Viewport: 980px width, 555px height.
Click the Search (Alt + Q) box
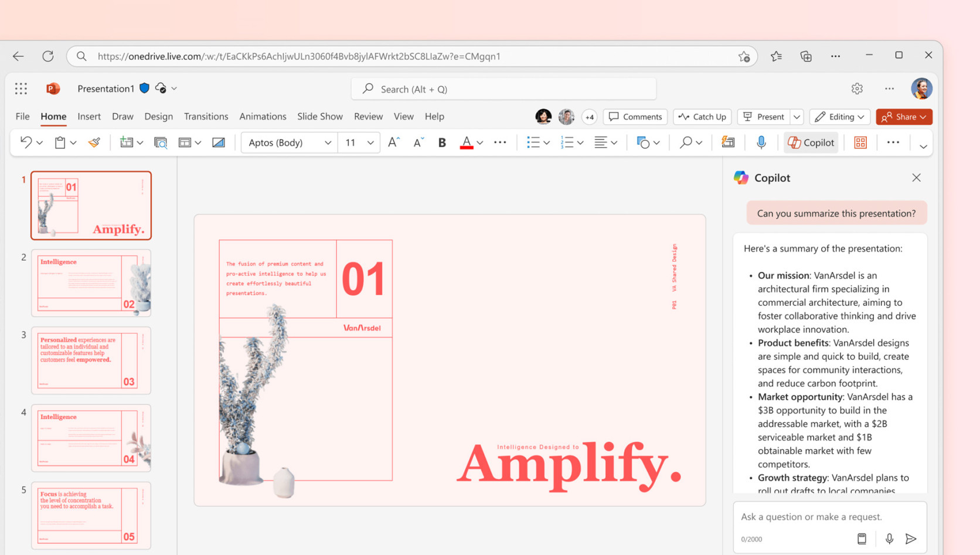503,88
